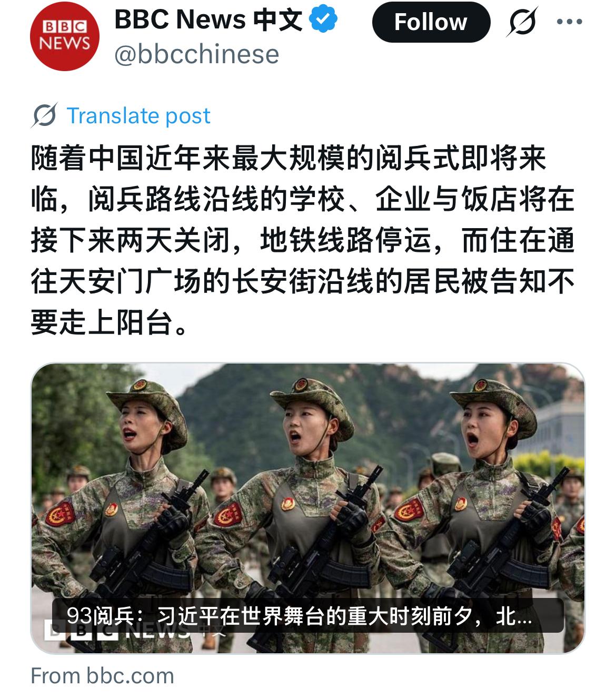The image size is (616, 697).
Task: Open the BBC News profile avatar
Action: coord(65,36)
